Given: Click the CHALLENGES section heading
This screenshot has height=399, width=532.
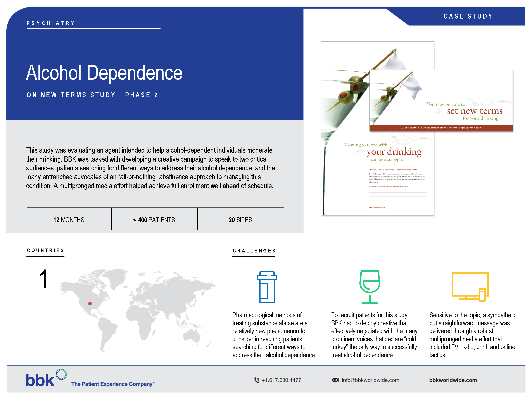Looking at the screenshot, I should [x=254, y=251].
